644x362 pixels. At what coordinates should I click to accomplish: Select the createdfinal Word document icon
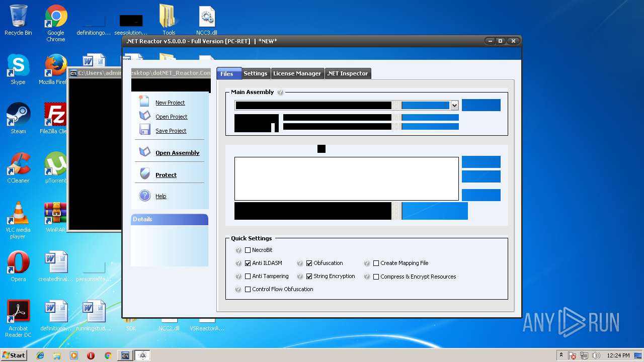[55, 266]
